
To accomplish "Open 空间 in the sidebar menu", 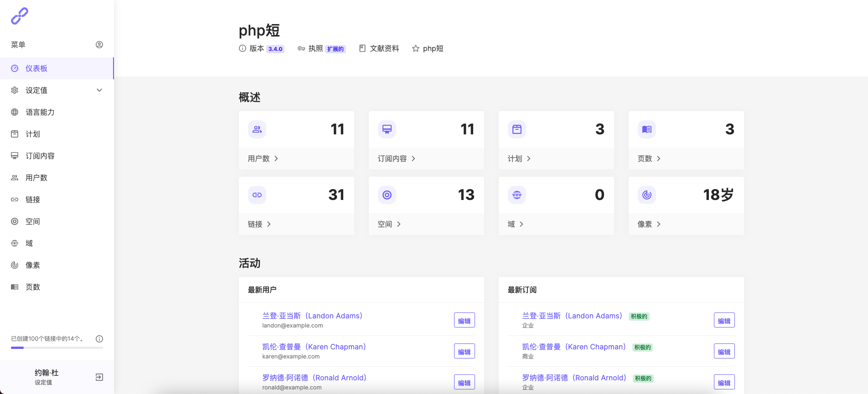I will (57, 221).
